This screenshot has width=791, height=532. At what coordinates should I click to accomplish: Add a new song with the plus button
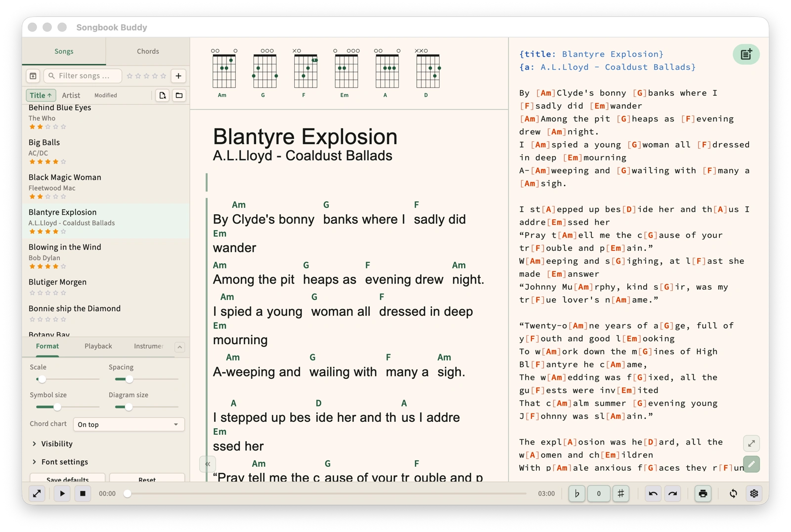pyautogui.click(x=178, y=76)
